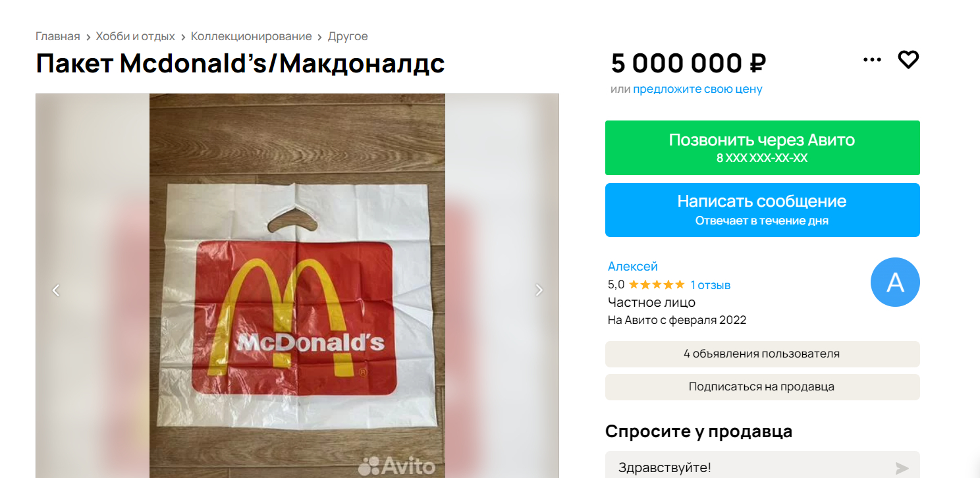The height and width of the screenshot is (478, 980).
Task: Click предложите свою цену link
Action: (x=697, y=89)
